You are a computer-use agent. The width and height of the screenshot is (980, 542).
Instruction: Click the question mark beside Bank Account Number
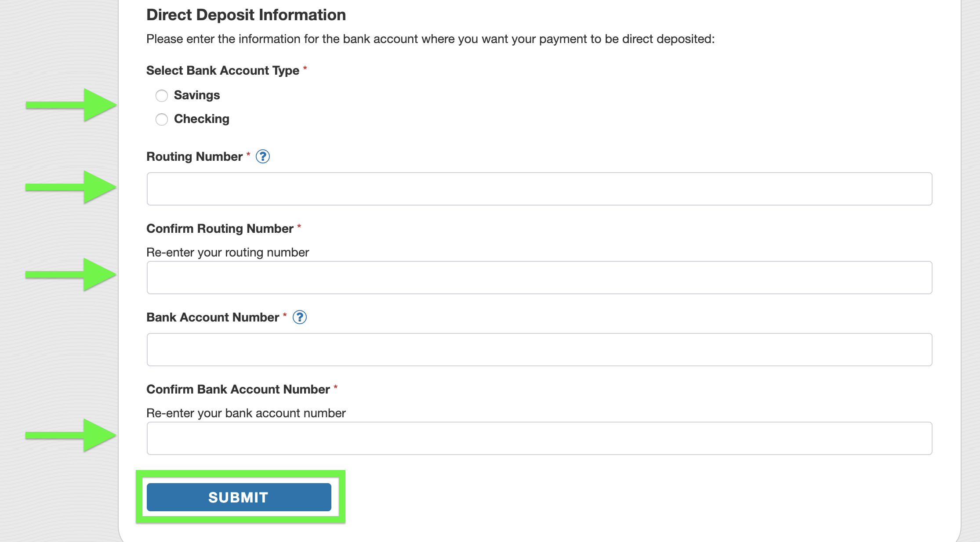tap(299, 317)
